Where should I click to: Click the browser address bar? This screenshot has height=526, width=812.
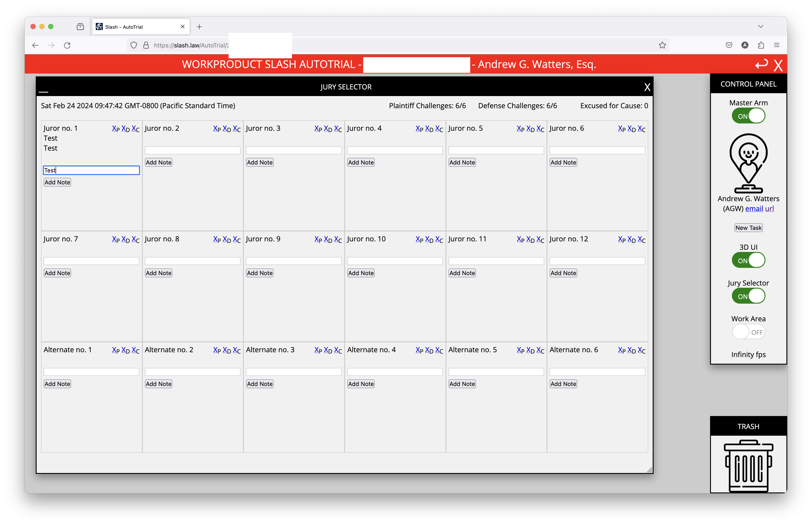tap(398, 45)
